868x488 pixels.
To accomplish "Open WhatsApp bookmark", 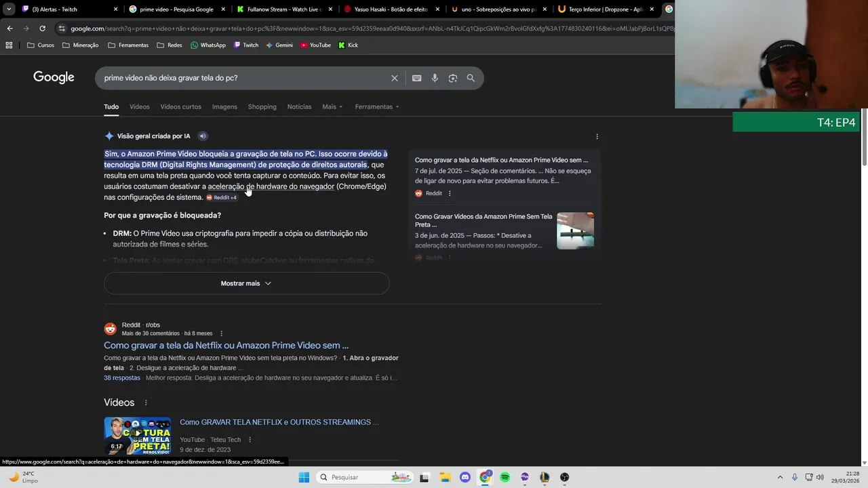I will point(208,45).
